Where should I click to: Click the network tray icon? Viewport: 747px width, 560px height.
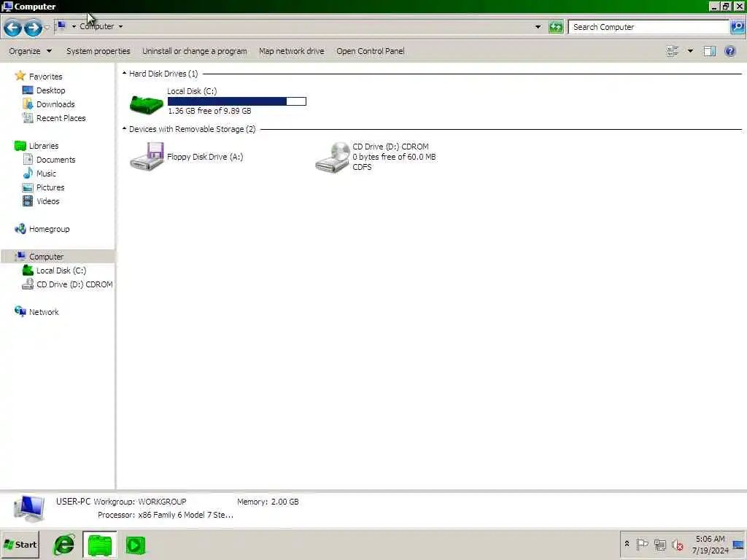[659, 544]
